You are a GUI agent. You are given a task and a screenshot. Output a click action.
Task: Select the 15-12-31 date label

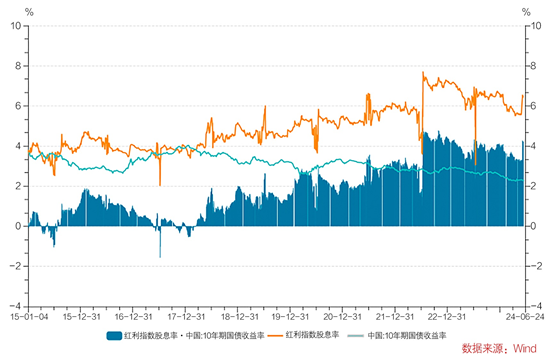pyautogui.click(x=82, y=316)
